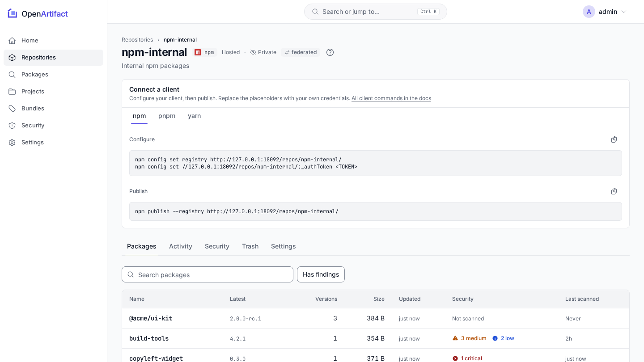Click the critical severity icon for copyleft-widget

(x=455, y=358)
